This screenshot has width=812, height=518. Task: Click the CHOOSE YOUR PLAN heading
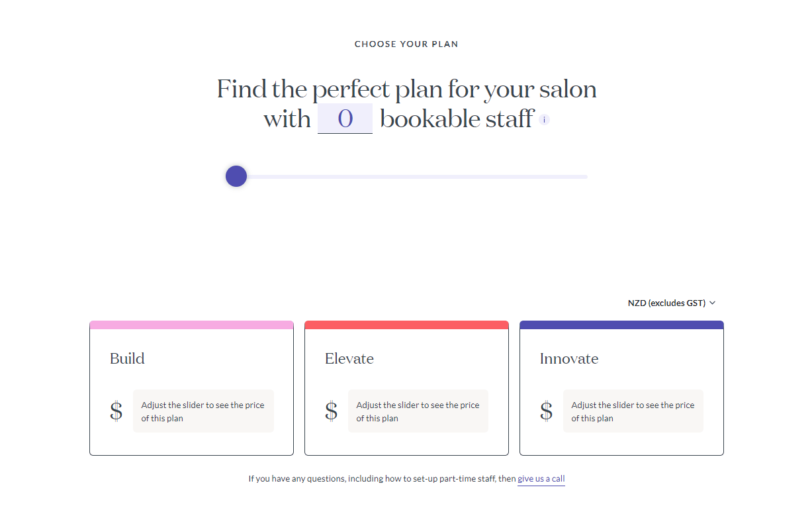pos(406,44)
